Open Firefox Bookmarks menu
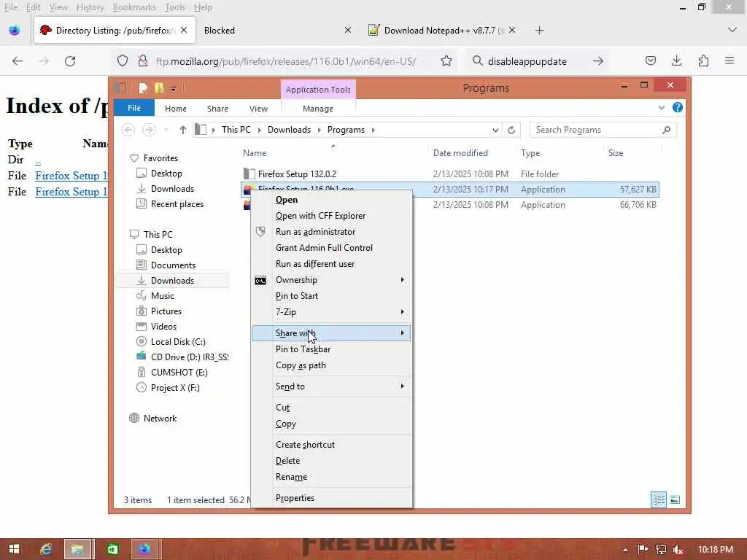This screenshot has width=747, height=560. point(134,7)
